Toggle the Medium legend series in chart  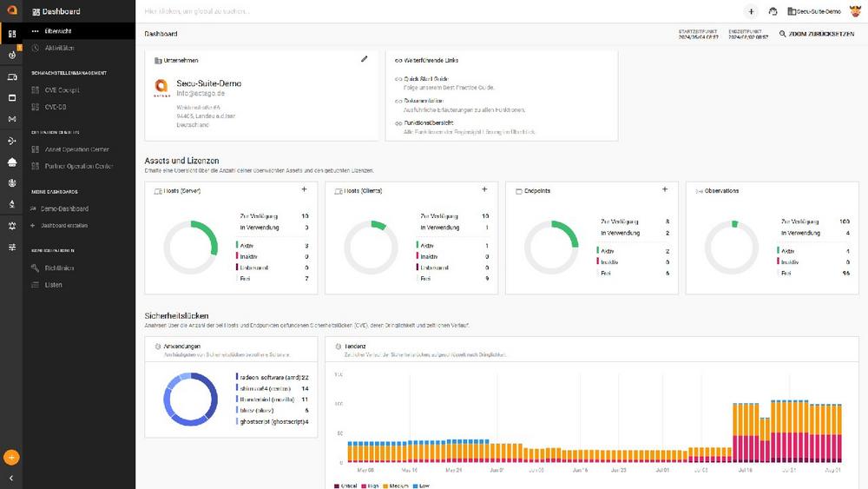pos(398,484)
